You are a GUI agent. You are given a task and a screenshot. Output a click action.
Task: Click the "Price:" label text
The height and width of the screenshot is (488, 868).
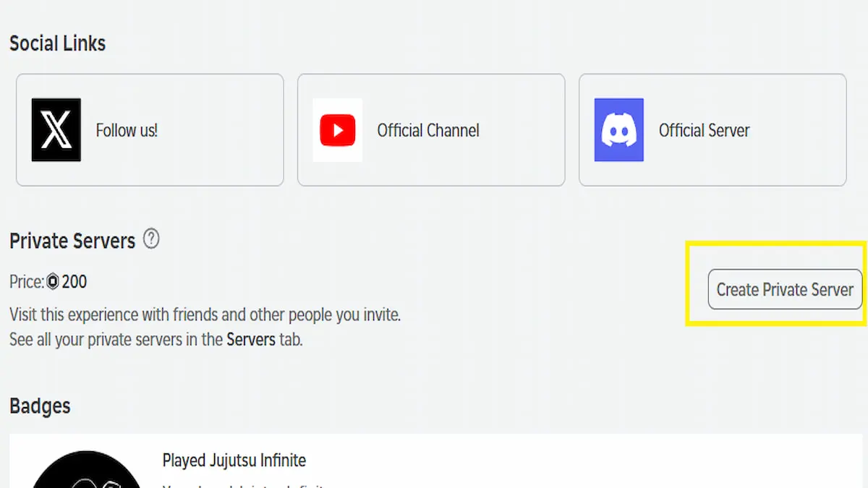click(27, 282)
